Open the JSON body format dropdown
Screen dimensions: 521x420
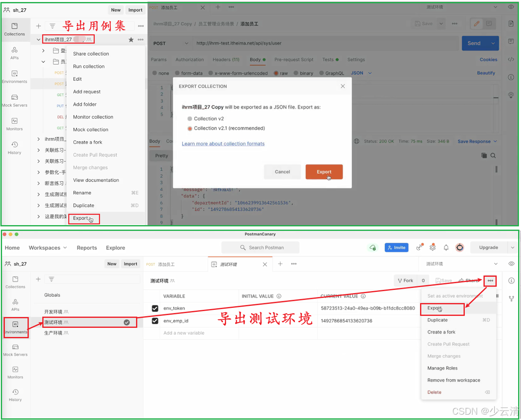361,73
